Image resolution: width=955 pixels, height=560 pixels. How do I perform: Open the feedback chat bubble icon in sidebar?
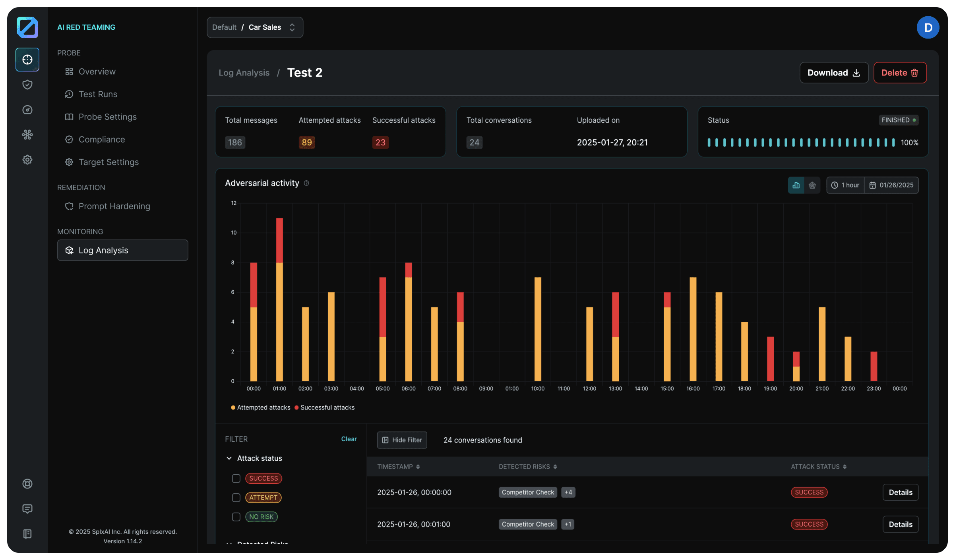(x=27, y=509)
